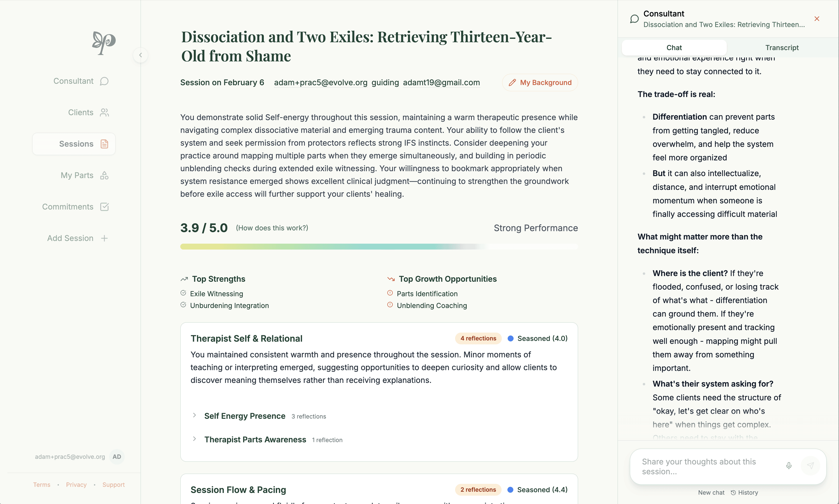The height and width of the screenshot is (504, 839).
Task: Click the Unblending Coaching growth item
Action: 432,306
